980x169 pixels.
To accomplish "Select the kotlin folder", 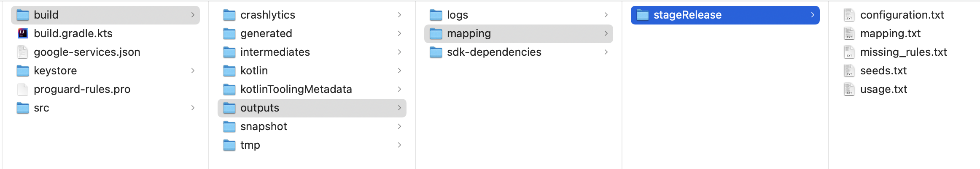I will 312,71.
